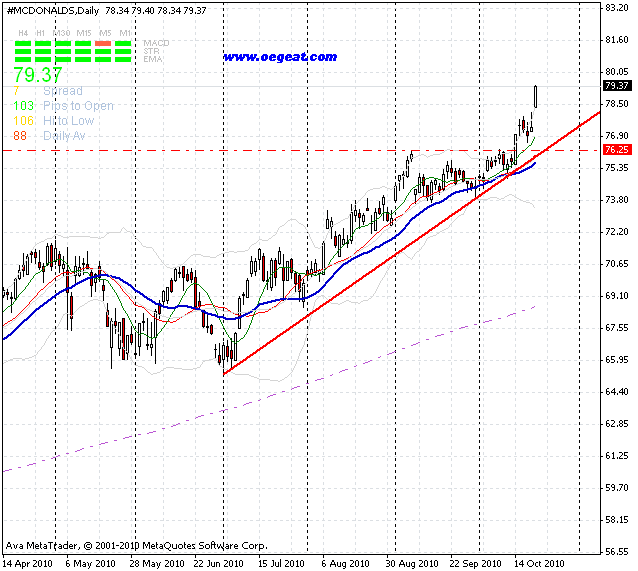
Task: Click the large green 79.37 price readout
Action: click(x=38, y=75)
